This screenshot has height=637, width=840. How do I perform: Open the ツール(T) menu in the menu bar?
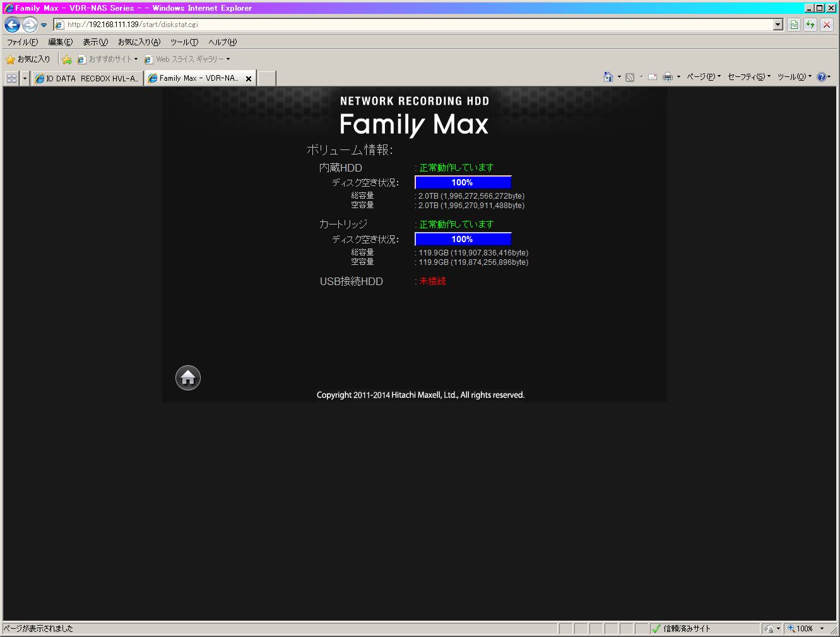pyautogui.click(x=184, y=42)
